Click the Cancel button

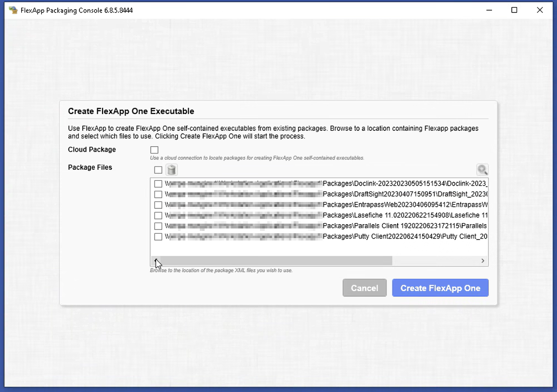364,288
